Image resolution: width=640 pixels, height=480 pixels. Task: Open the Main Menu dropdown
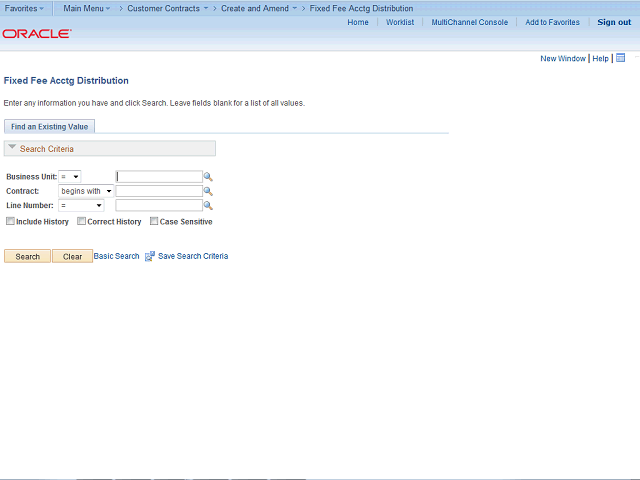pyautogui.click(x=87, y=8)
